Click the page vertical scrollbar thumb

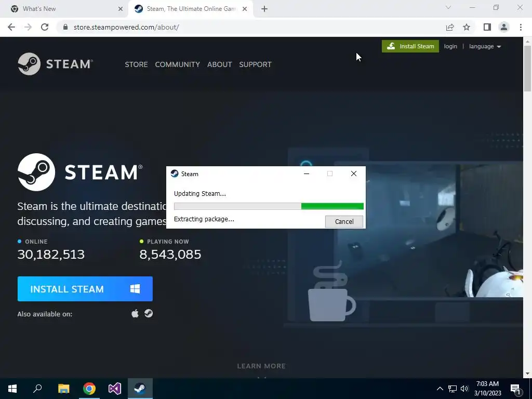[527, 69]
